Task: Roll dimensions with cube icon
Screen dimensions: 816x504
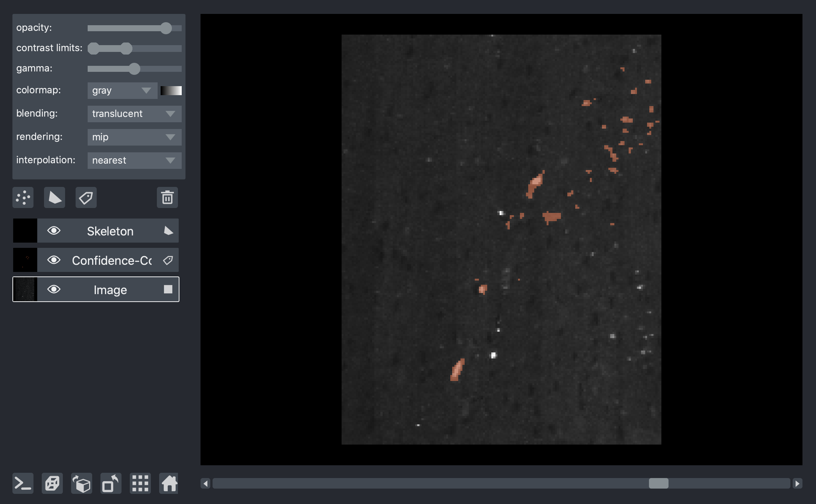Action: click(82, 483)
